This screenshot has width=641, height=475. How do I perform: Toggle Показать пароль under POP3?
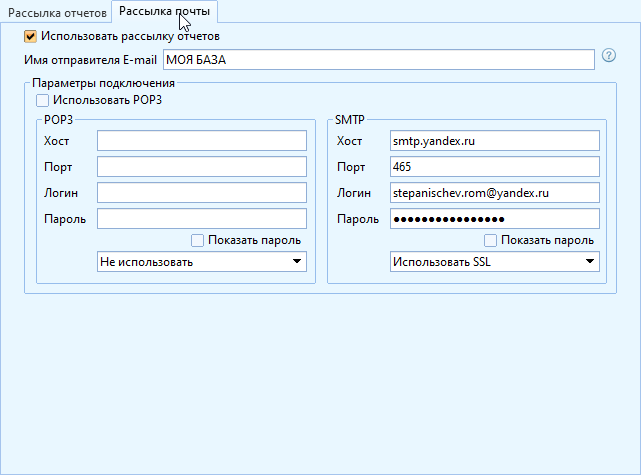coord(198,240)
